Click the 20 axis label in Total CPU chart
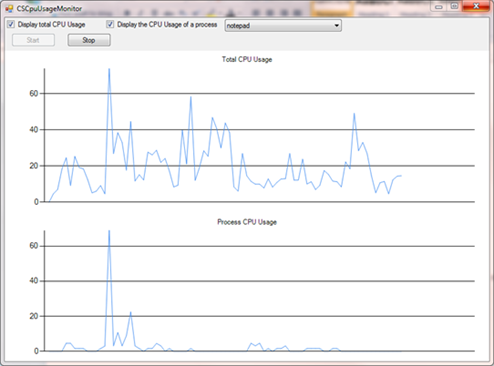The height and width of the screenshot is (366, 494). [x=34, y=166]
